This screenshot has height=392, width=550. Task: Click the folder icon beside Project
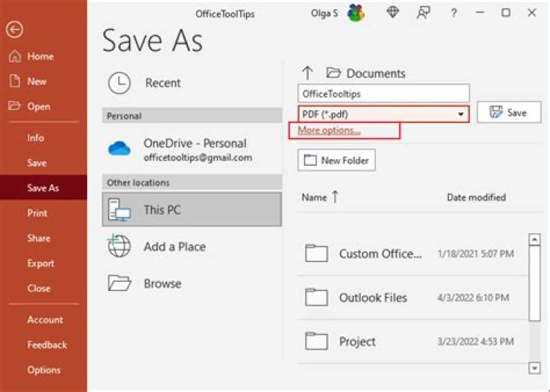click(316, 342)
